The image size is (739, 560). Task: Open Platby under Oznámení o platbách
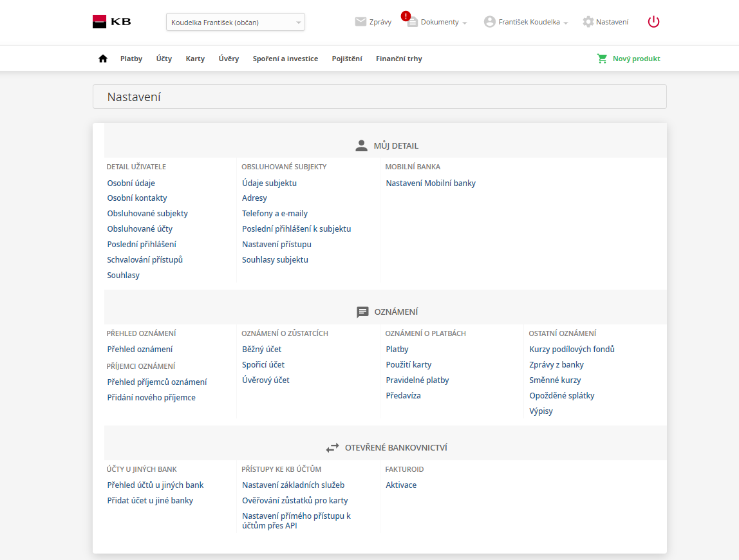point(397,350)
